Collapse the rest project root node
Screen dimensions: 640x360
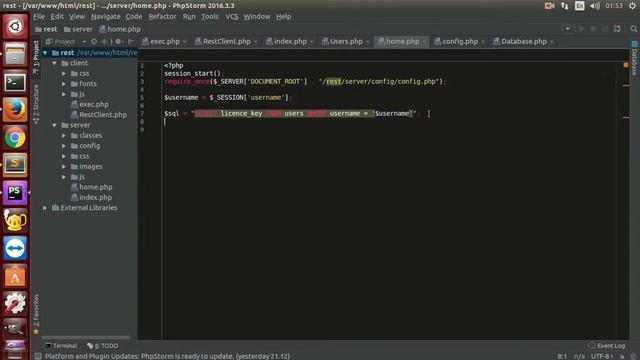click(x=45, y=53)
